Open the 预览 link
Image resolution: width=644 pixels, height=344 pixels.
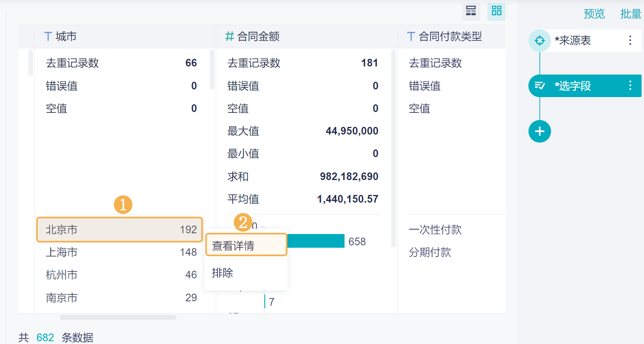[x=594, y=14]
